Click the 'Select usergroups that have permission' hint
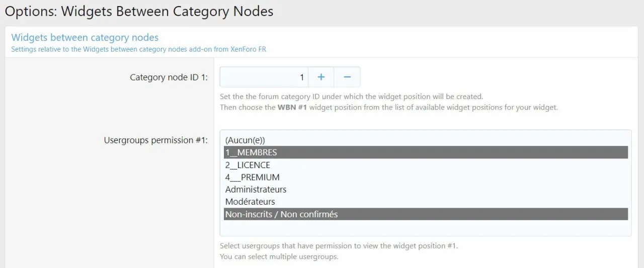 point(339,246)
